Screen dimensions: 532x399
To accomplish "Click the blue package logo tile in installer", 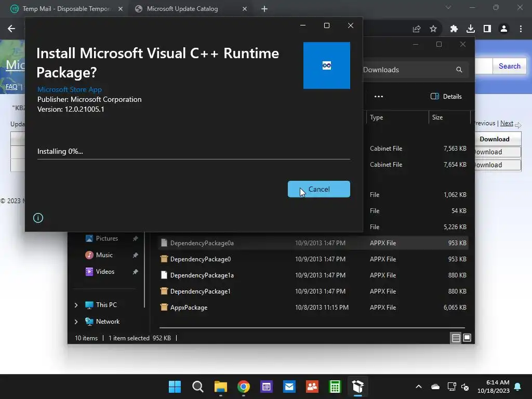I will 326,65.
